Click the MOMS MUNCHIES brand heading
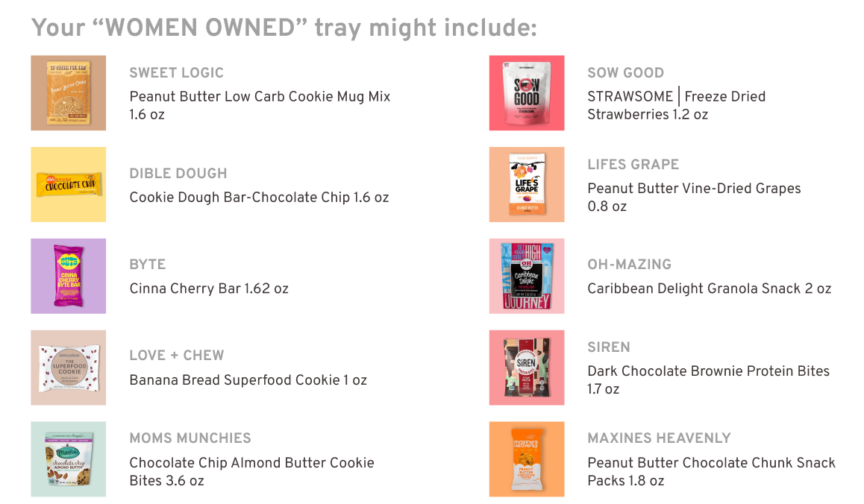Viewport: 864px width, 504px height. (190, 438)
